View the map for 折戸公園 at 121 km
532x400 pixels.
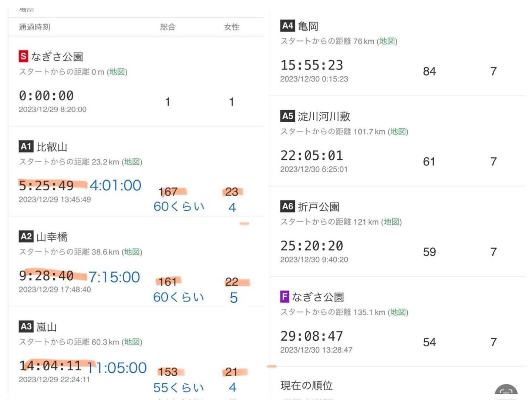[391, 222]
